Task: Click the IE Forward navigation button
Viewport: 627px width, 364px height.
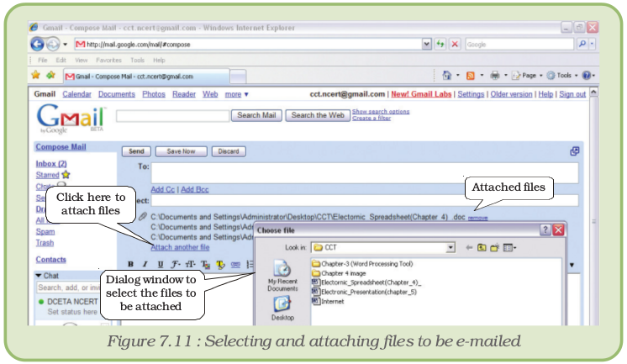Action: tap(53, 44)
